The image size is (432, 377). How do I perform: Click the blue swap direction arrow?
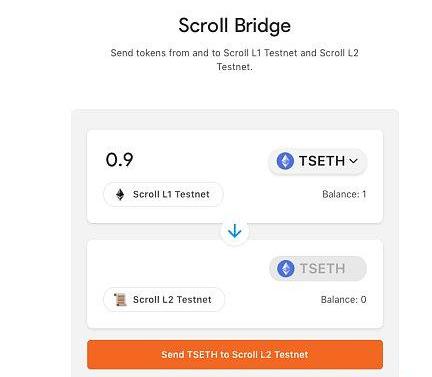(x=235, y=231)
